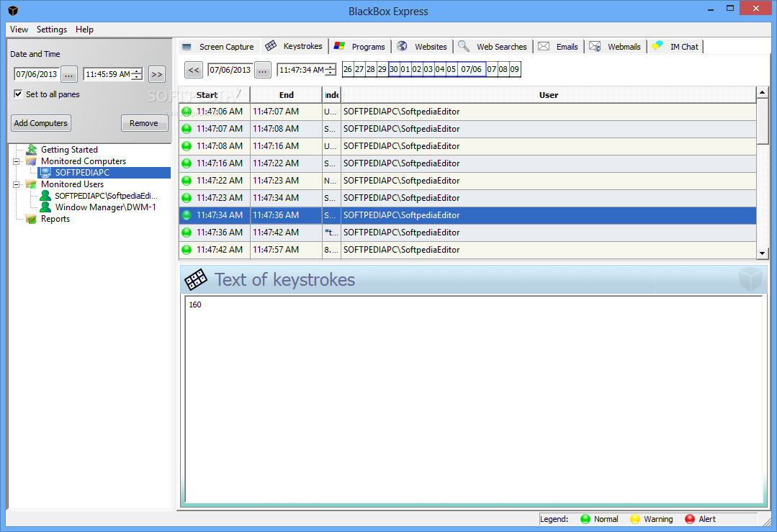The image size is (777, 532).
Task: Open keystrokes pane date picker ellipsis button
Action: (x=263, y=71)
